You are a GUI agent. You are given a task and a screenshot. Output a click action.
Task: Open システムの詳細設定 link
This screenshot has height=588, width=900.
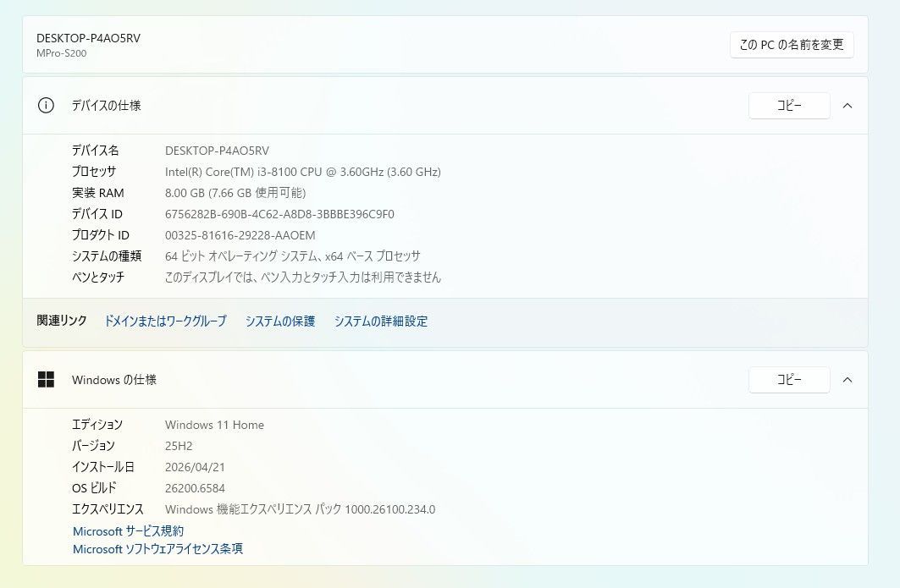pyautogui.click(x=381, y=321)
